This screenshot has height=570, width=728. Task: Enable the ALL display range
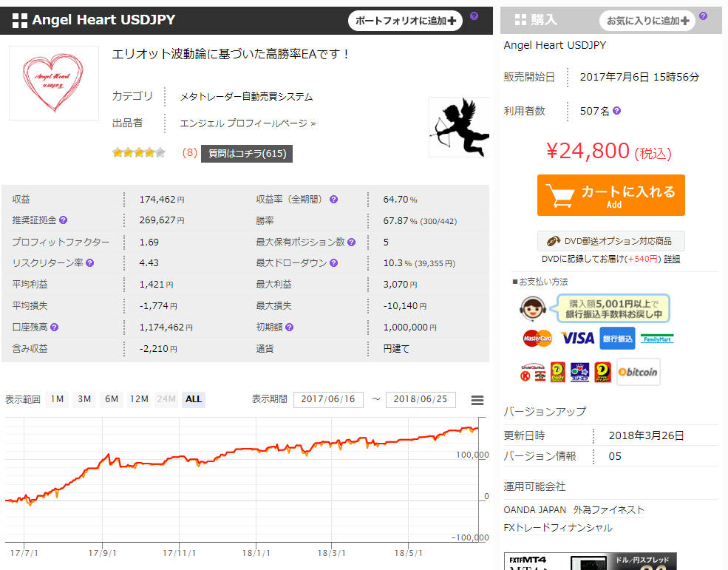pos(193,399)
